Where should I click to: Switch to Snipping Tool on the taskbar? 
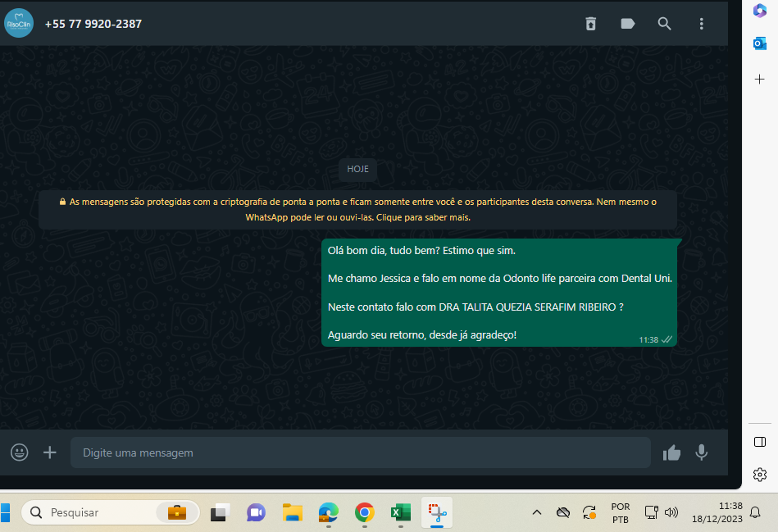coord(437,512)
